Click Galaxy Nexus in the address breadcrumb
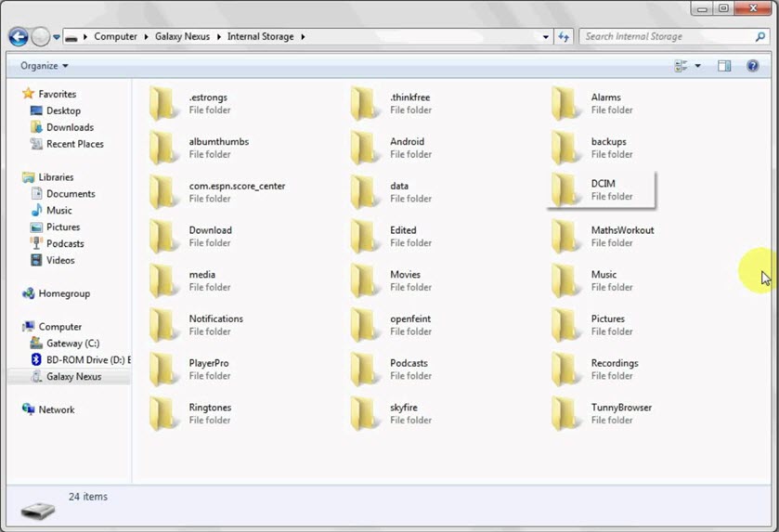 coord(184,37)
